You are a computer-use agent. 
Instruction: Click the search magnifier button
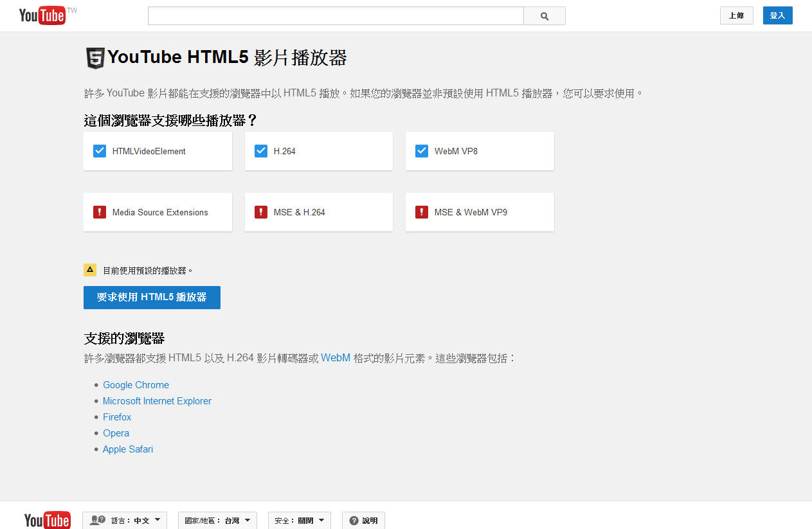click(545, 16)
